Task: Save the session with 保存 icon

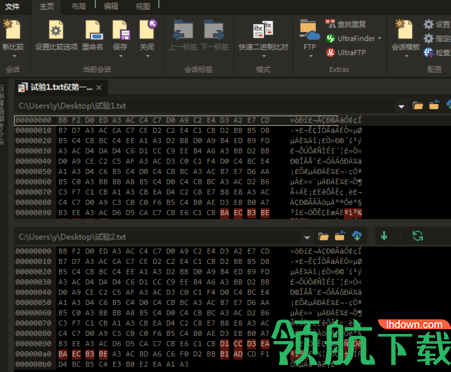Action: point(121,31)
